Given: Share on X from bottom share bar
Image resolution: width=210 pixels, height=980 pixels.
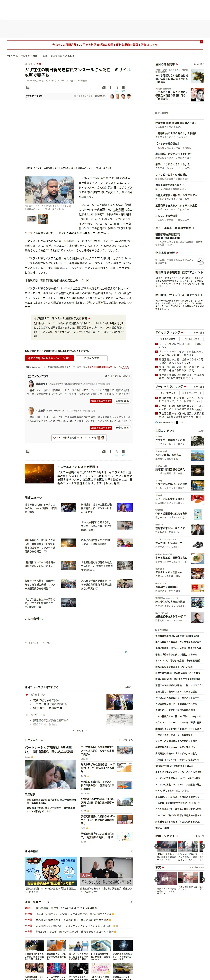Looking at the screenshot, I should pyautogui.click(x=117, y=452).
